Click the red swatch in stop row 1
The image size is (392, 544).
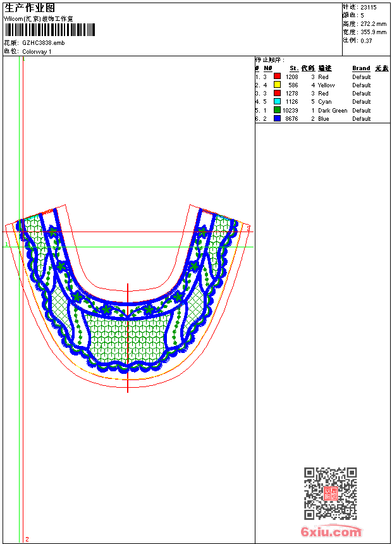277,77
